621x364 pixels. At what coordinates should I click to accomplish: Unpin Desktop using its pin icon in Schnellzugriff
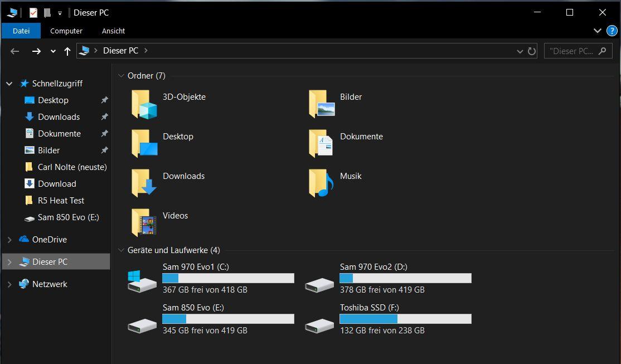click(104, 100)
